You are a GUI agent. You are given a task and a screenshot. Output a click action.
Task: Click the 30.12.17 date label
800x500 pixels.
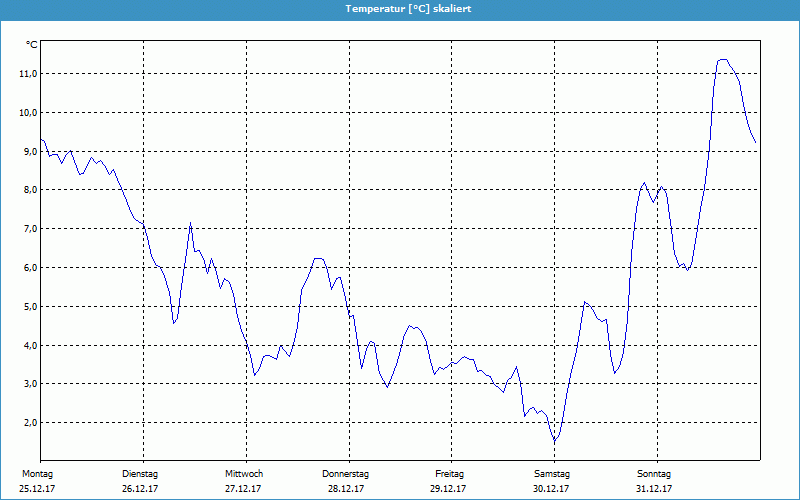(x=551, y=489)
